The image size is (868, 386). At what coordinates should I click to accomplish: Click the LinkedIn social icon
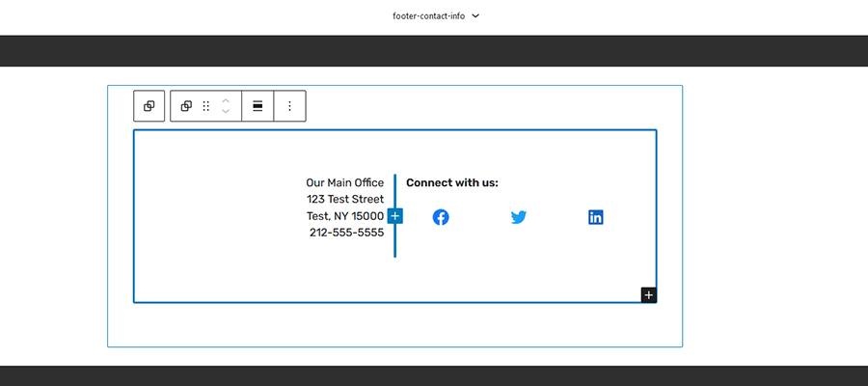coord(596,217)
